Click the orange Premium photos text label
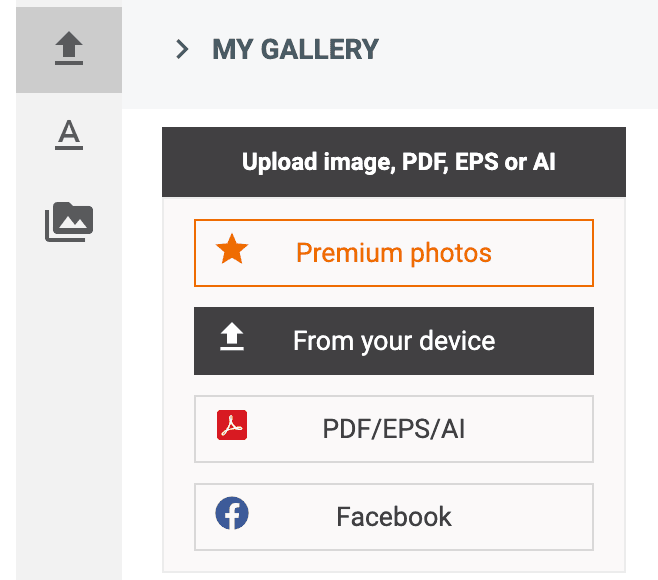This screenshot has width=658, height=580. coord(394,253)
